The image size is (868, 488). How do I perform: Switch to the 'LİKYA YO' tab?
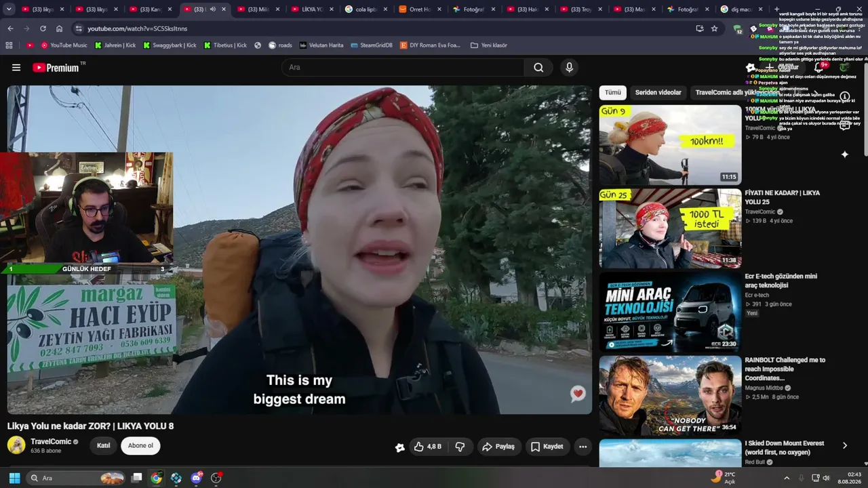point(313,9)
